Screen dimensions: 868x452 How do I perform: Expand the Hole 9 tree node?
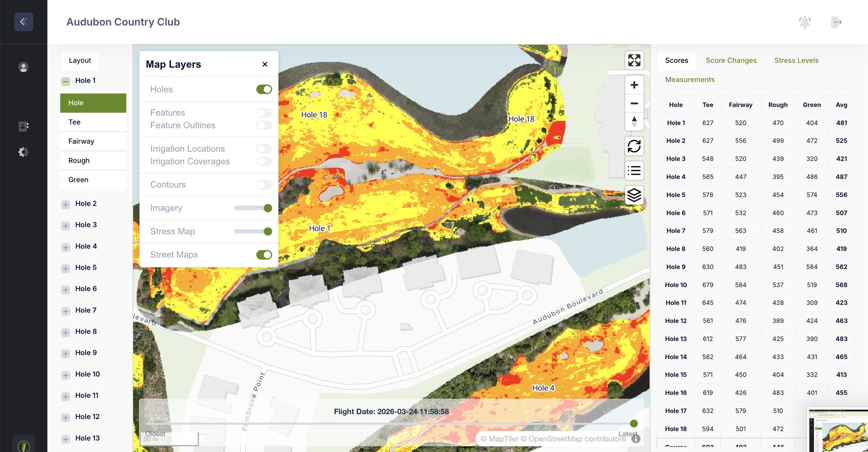tap(66, 354)
